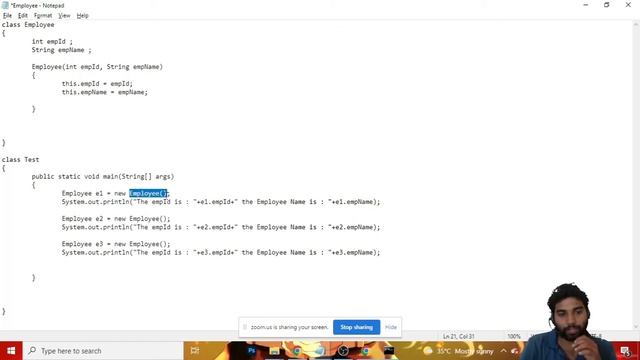Click the 100% zoom status entry
640x360 pixels.
coord(514,336)
